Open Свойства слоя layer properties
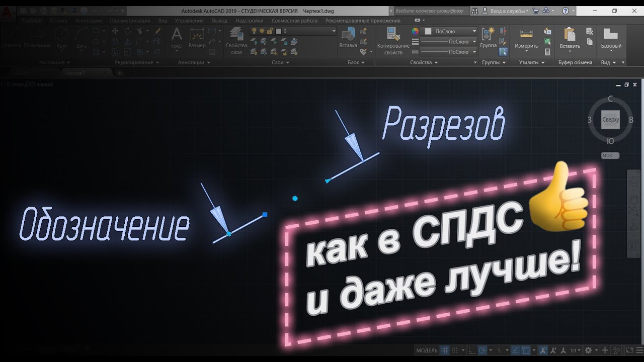 [236, 41]
